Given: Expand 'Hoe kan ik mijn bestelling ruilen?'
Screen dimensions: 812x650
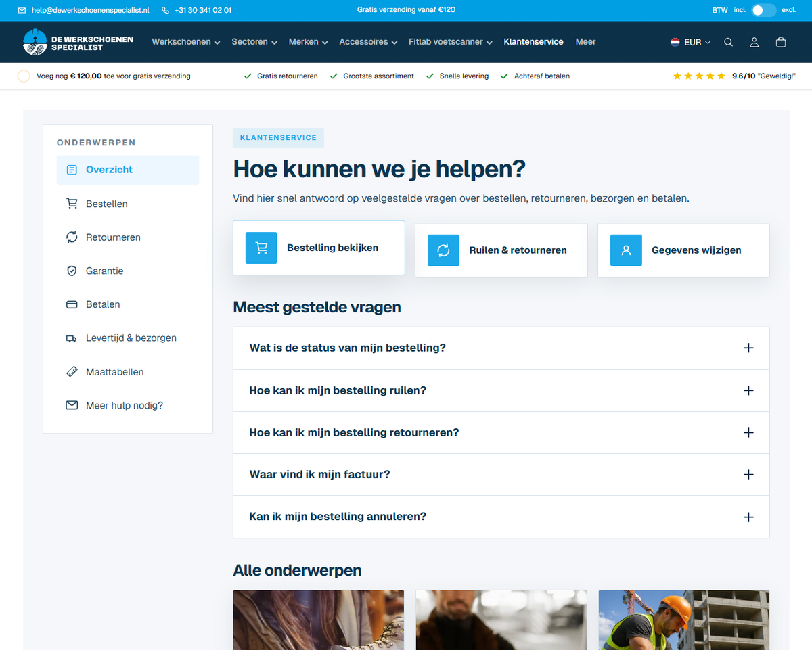Looking at the screenshot, I should click(x=501, y=391).
